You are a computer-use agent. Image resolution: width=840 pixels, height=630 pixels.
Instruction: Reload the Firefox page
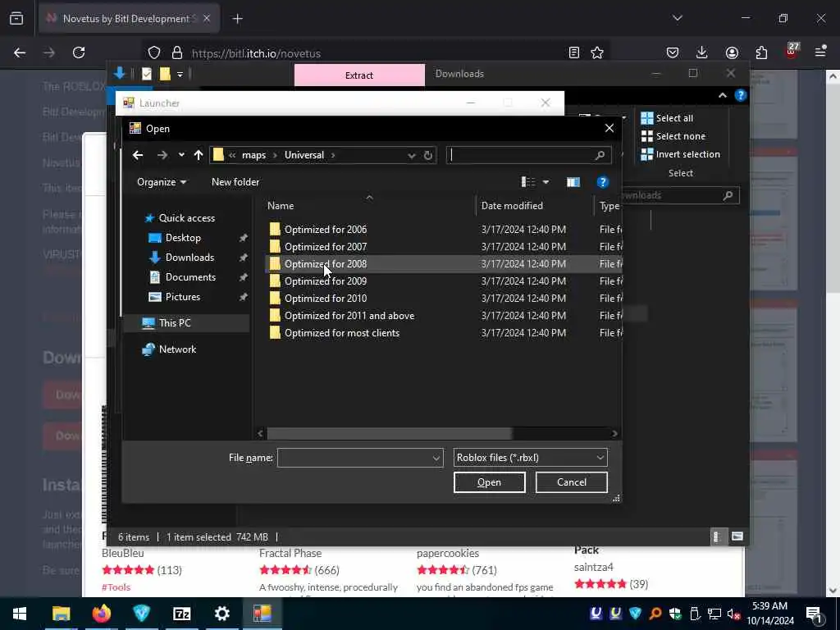pyautogui.click(x=79, y=52)
